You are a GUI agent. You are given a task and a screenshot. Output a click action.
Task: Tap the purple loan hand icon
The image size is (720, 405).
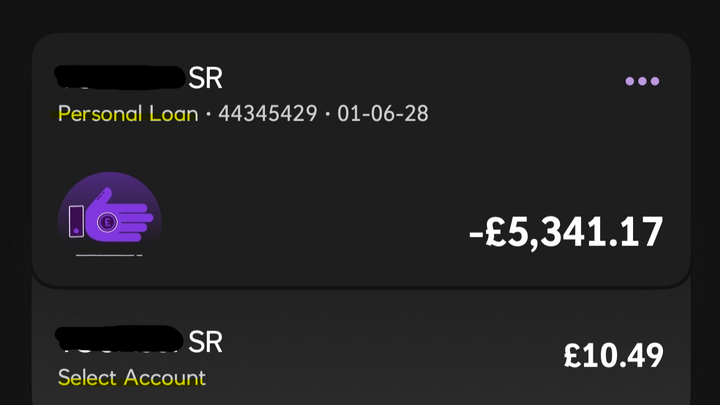coord(110,214)
